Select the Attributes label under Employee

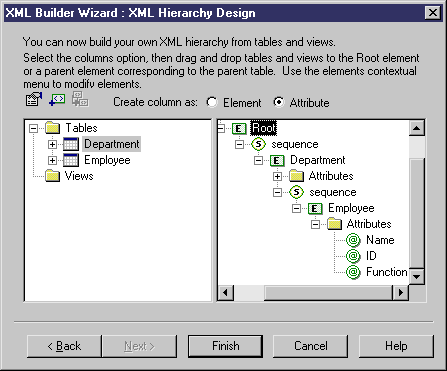click(x=369, y=224)
